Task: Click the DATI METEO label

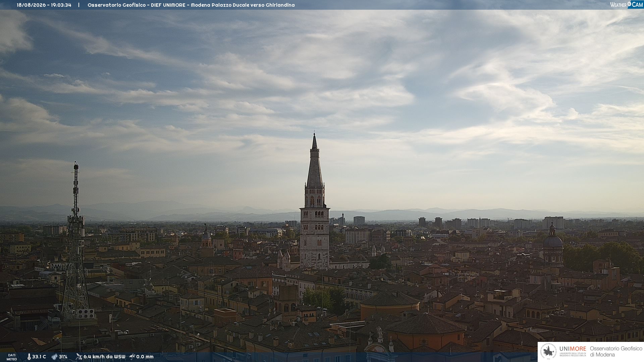Action: tap(12, 357)
